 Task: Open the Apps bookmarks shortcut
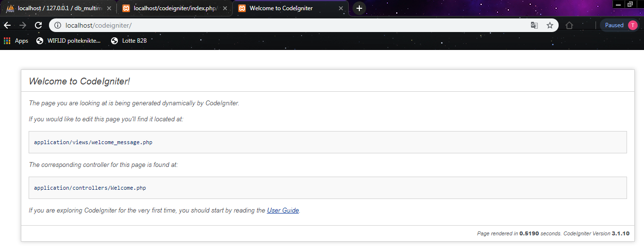tap(16, 41)
